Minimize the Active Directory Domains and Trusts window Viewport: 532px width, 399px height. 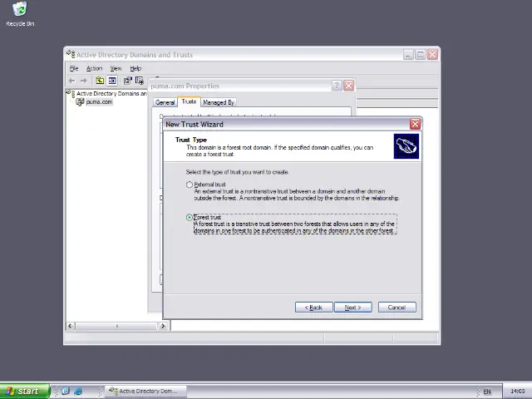click(408, 54)
